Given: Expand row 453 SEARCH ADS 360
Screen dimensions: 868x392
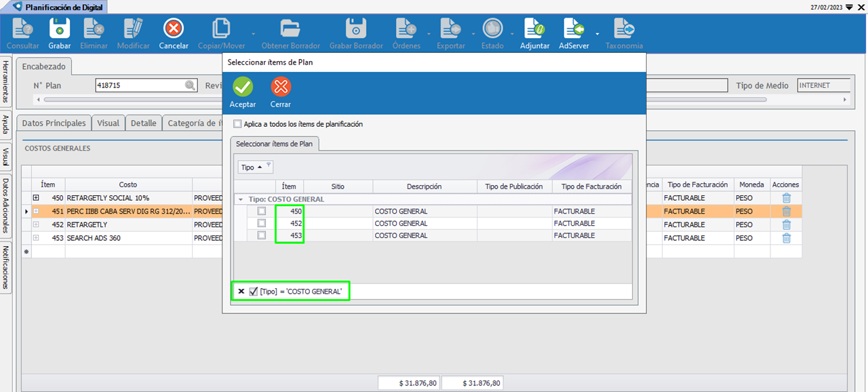Looking at the screenshot, I should (x=36, y=238).
